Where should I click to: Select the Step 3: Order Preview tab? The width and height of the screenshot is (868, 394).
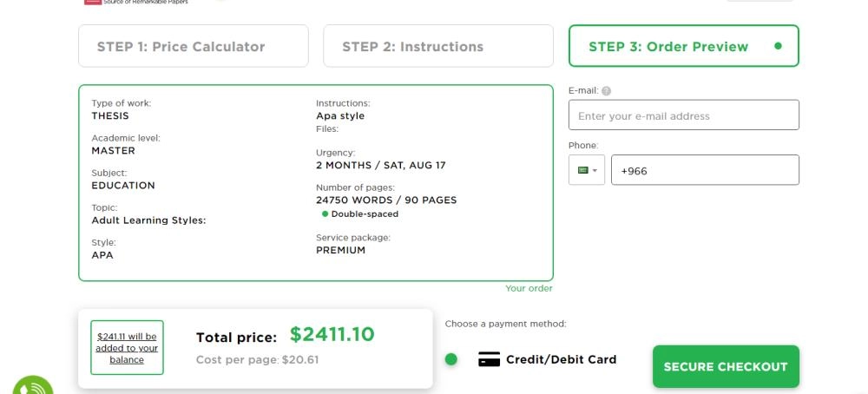coord(668,47)
